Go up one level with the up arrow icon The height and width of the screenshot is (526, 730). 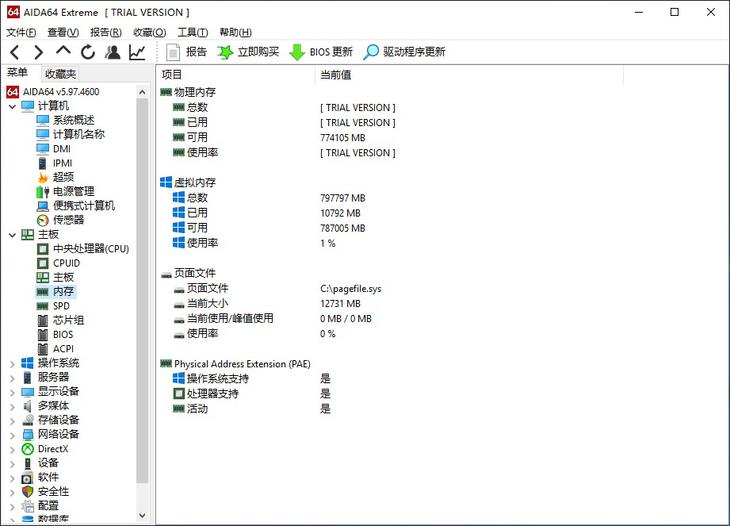pyautogui.click(x=63, y=51)
